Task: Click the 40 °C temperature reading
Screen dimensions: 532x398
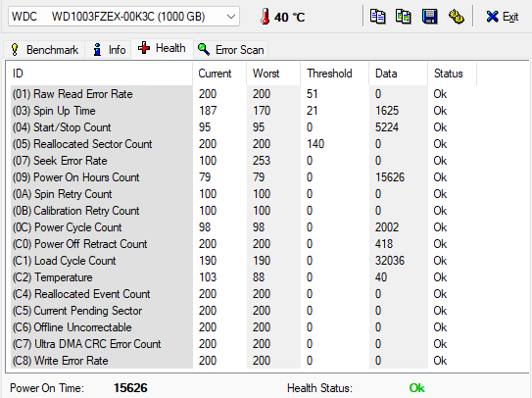Action: point(289,17)
